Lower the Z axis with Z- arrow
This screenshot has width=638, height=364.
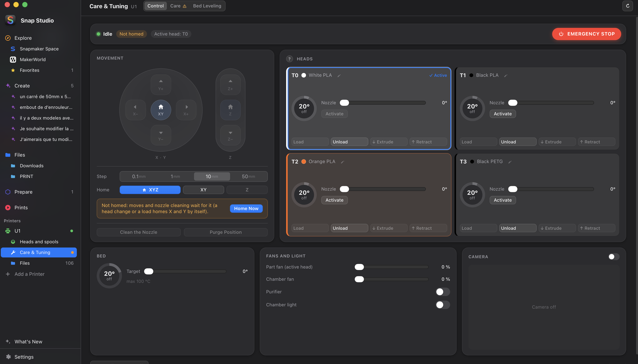230,135
